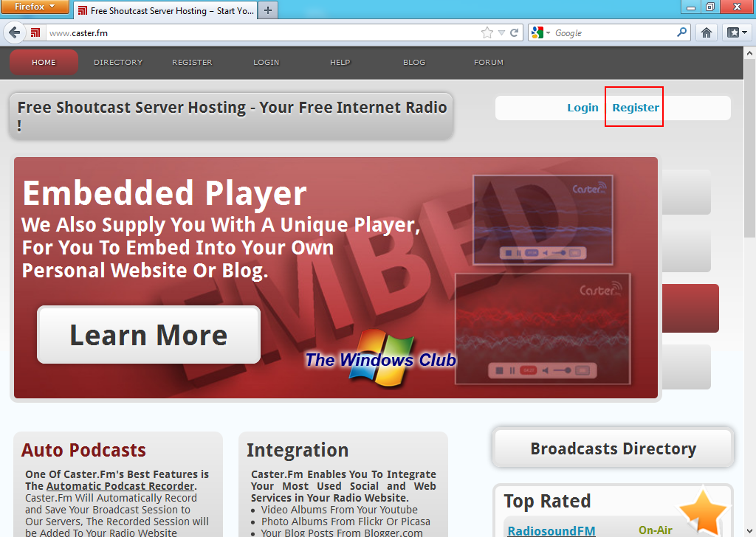The height and width of the screenshot is (537, 756).
Task: Open the HOME navigation item
Action: pos(44,62)
